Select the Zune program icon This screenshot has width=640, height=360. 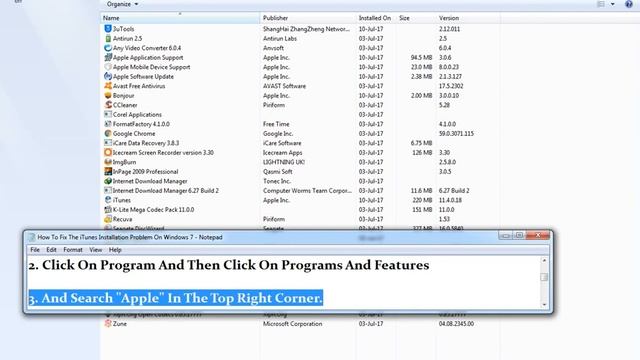pos(108,324)
